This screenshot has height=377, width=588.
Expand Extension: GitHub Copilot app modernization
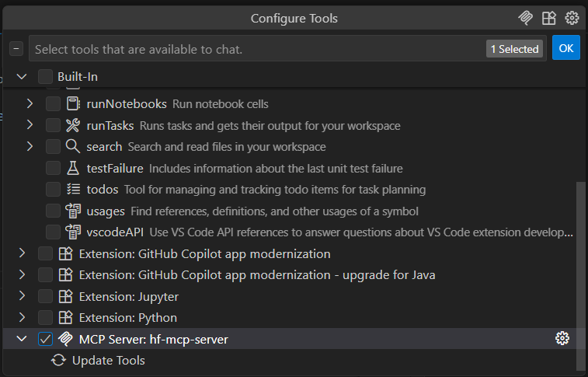22,253
